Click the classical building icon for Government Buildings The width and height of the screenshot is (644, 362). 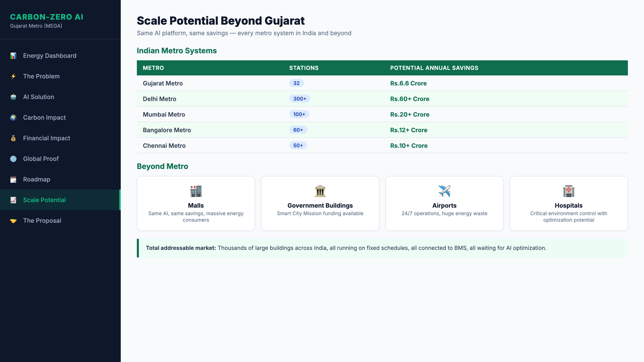320,191
